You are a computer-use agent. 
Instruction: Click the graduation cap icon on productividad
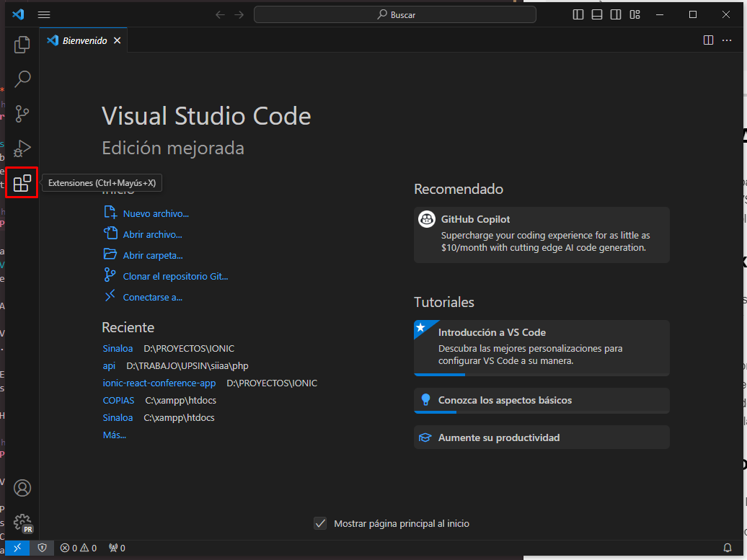(425, 437)
